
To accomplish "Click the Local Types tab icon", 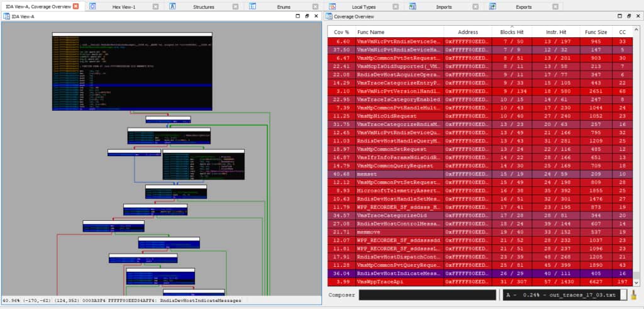I will coord(331,6).
